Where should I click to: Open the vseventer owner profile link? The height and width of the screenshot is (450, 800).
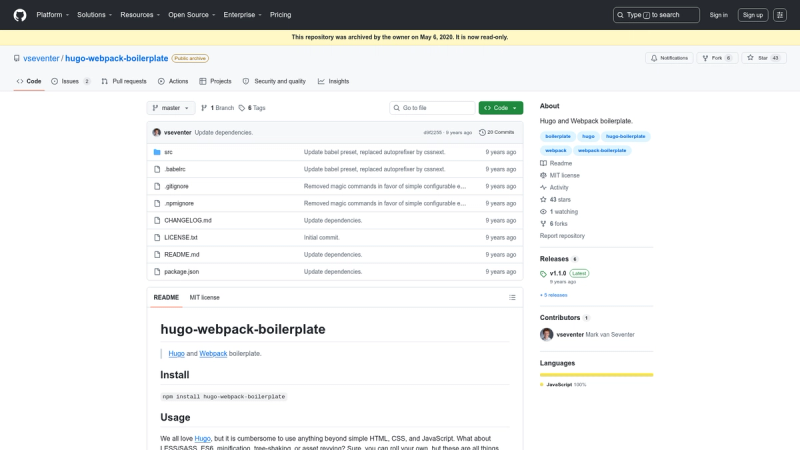(41, 58)
